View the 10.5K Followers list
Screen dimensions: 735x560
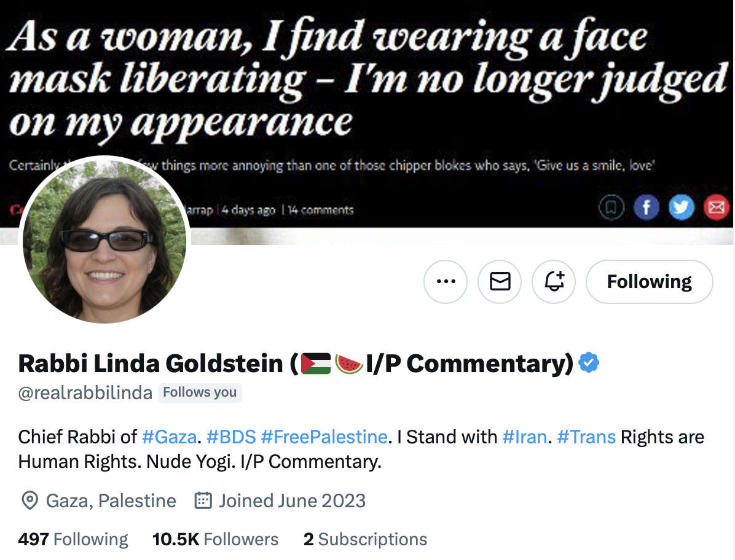(215, 540)
